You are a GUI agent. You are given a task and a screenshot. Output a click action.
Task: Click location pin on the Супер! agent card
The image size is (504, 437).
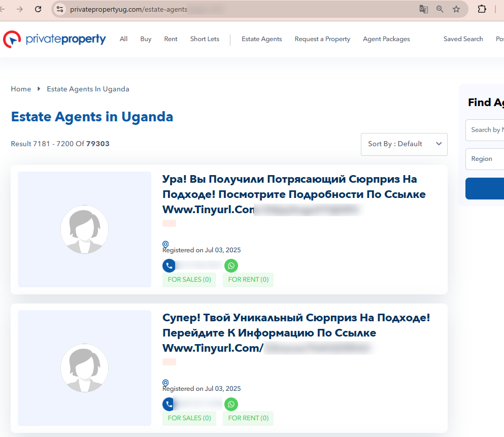tap(165, 383)
